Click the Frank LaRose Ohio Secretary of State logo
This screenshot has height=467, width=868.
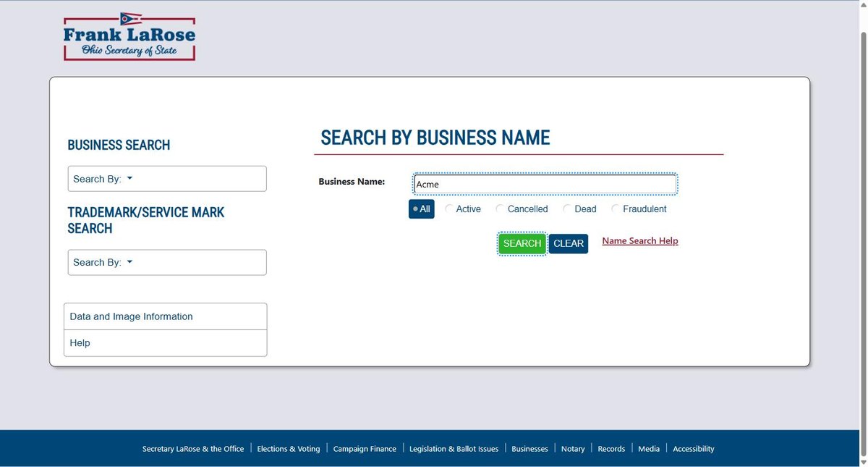click(x=129, y=36)
